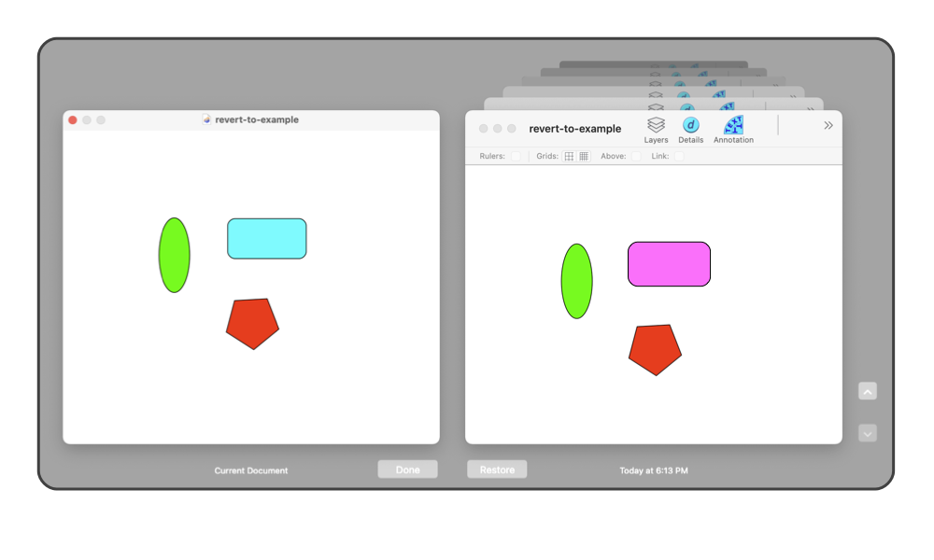The width and height of the screenshot is (934, 560).
Task: Select the red pentagon in current document
Action: pyautogui.click(x=252, y=323)
